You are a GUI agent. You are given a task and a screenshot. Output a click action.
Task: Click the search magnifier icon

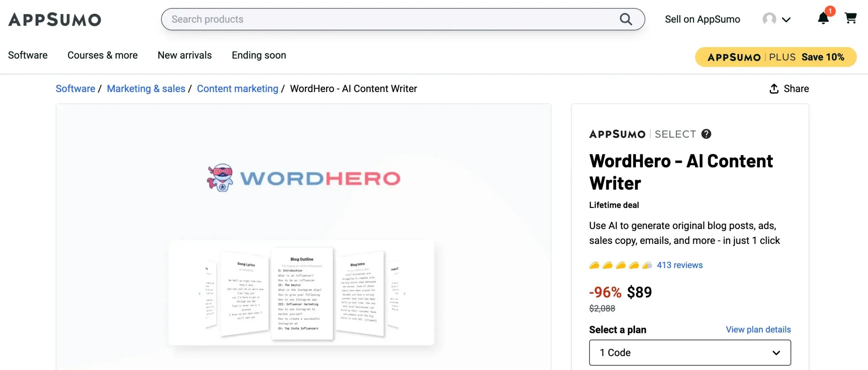pyautogui.click(x=626, y=19)
